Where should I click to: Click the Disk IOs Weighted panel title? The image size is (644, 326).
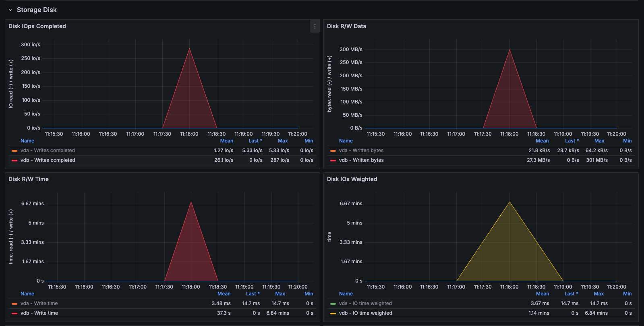point(352,179)
